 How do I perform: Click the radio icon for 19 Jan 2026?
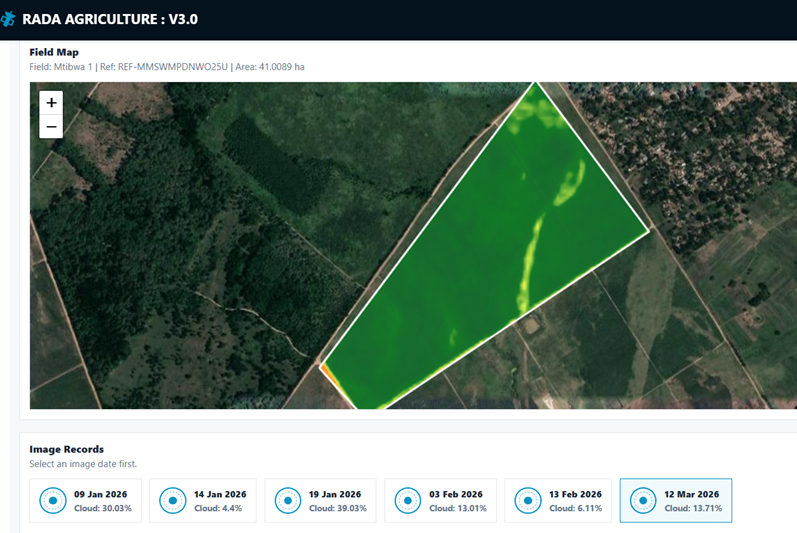coord(288,500)
